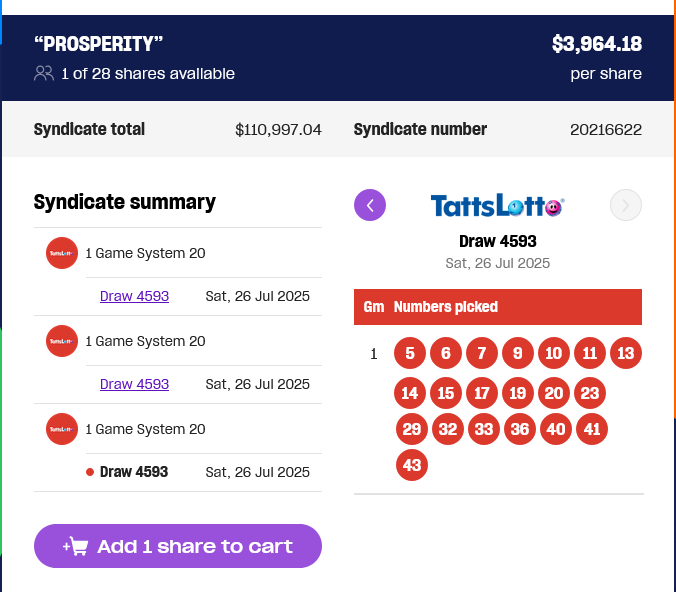The image size is (676, 592).
Task: Click the purple previous game arrow
Action: [x=370, y=205]
